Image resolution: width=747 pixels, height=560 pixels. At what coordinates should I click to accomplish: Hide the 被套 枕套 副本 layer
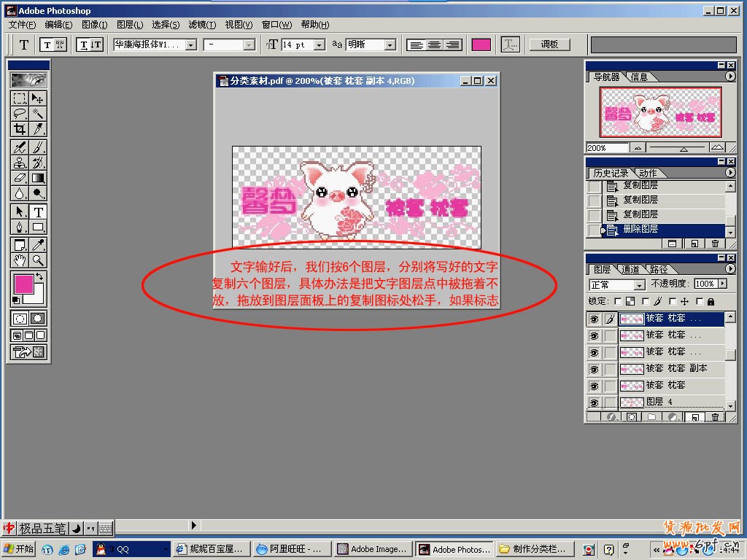pyautogui.click(x=594, y=369)
